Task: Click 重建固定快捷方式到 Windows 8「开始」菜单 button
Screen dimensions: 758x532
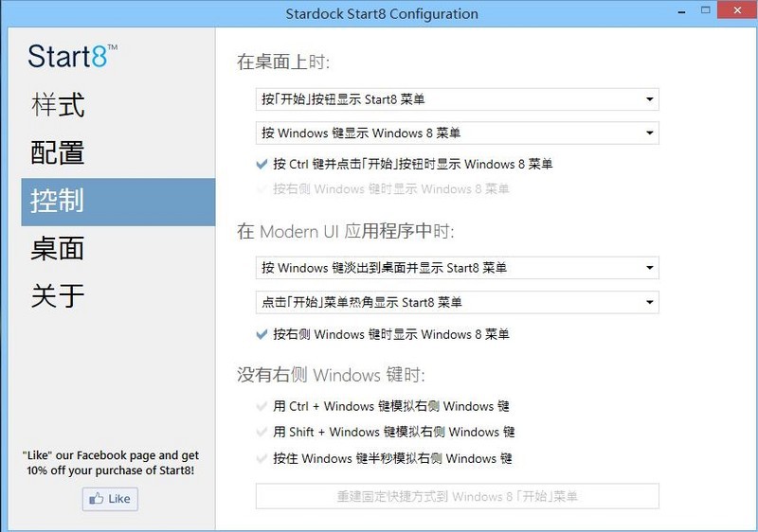Action: tap(457, 496)
